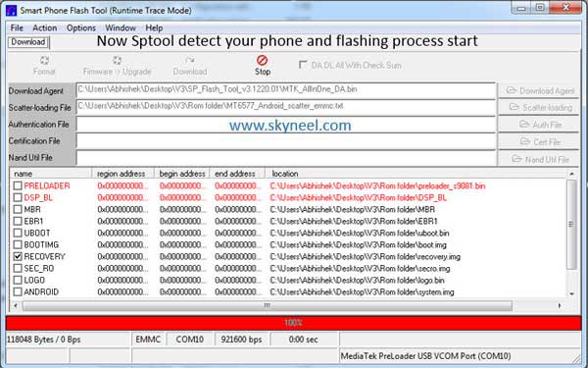Click the horizontal scrollbar thumb
588x368 pixels.
pos(267,305)
